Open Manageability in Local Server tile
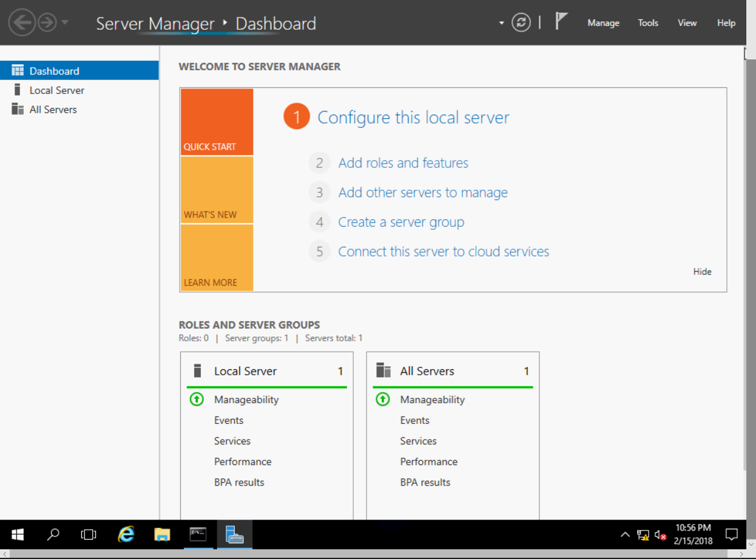756x559 pixels. point(246,400)
